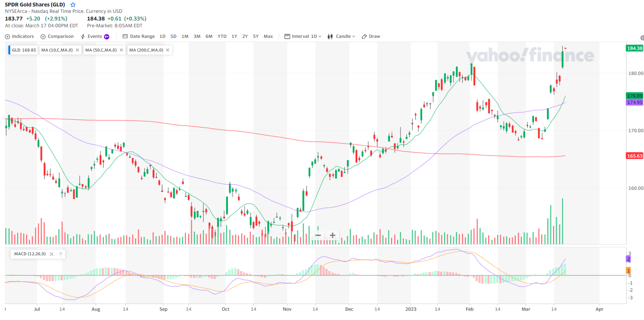The width and height of the screenshot is (644, 320).
Task: Click the MACD value 2 marker
Action: (x=628, y=259)
